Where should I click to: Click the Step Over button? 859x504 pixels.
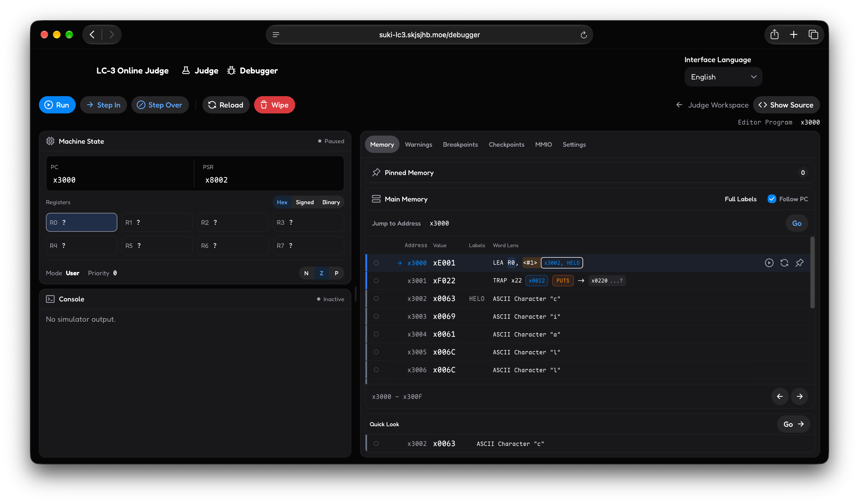click(159, 105)
